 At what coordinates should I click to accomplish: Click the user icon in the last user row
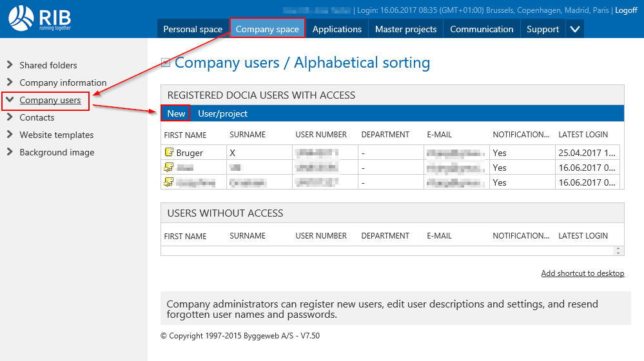pyautogui.click(x=169, y=182)
